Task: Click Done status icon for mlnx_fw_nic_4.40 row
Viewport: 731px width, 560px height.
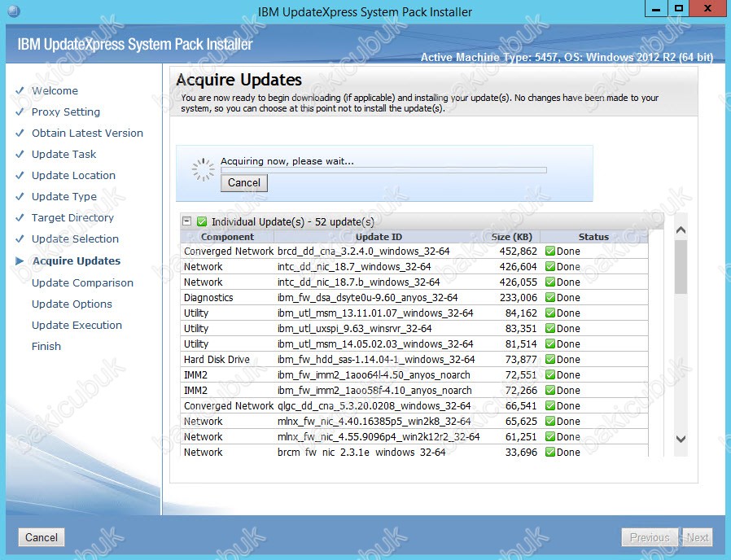Action: pos(550,421)
